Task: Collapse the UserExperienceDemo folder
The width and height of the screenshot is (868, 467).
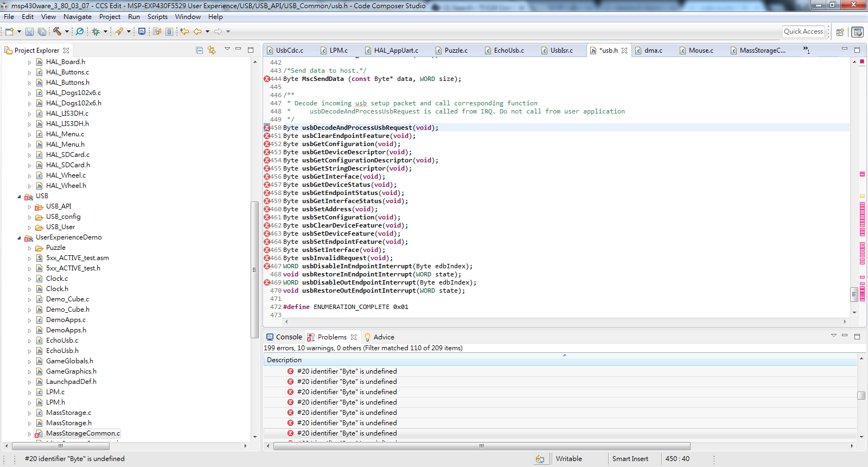Action: click(20, 238)
